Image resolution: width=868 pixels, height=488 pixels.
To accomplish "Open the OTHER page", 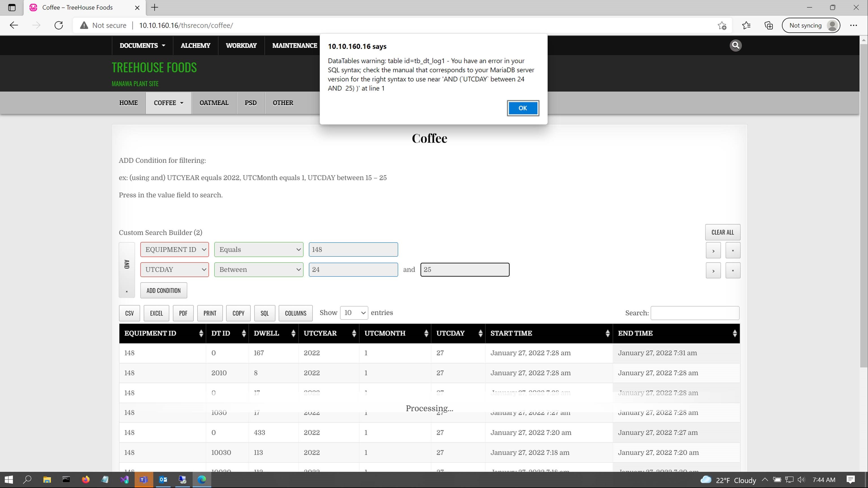I will coord(283,103).
